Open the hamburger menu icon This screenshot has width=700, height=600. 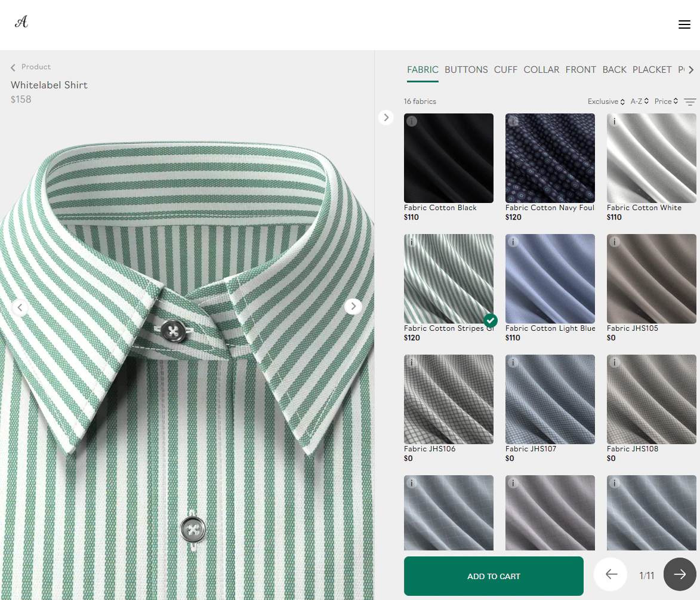coord(684,24)
